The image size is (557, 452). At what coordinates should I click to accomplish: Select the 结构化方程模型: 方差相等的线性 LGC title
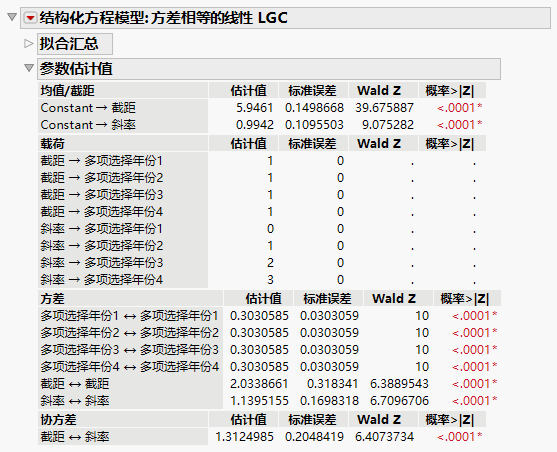pos(163,18)
